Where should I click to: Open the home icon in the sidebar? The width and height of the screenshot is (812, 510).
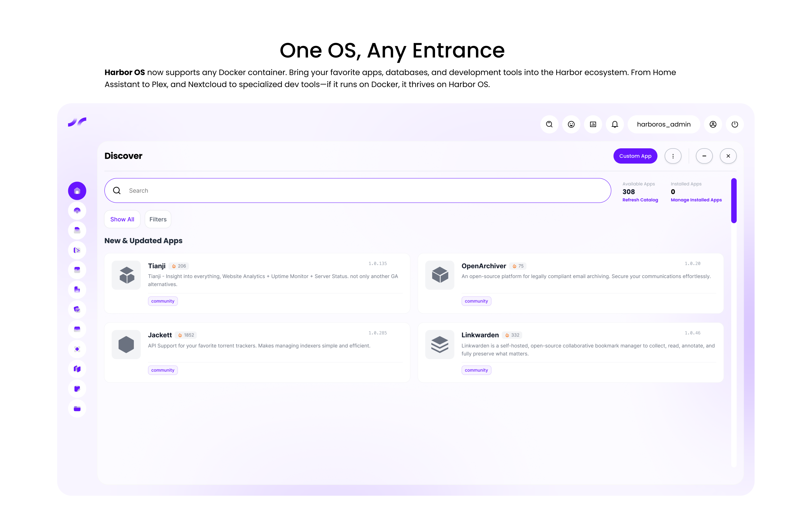pyautogui.click(x=77, y=191)
